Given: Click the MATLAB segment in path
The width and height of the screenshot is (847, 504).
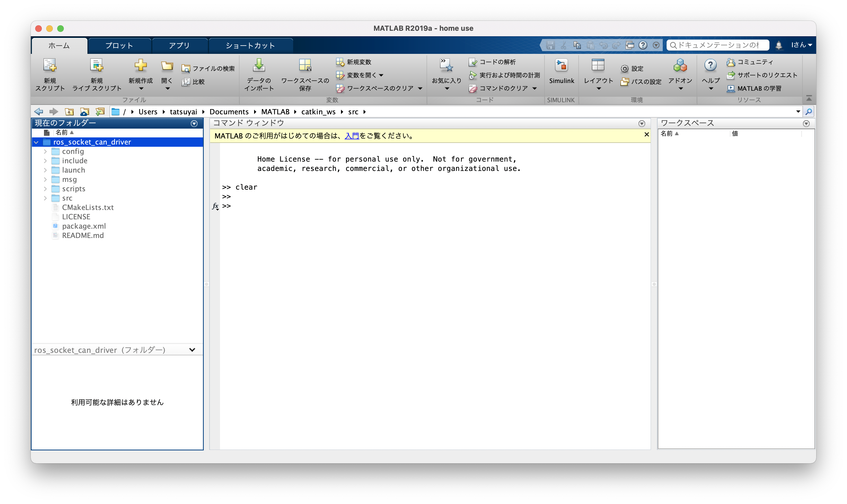Looking at the screenshot, I should (275, 112).
